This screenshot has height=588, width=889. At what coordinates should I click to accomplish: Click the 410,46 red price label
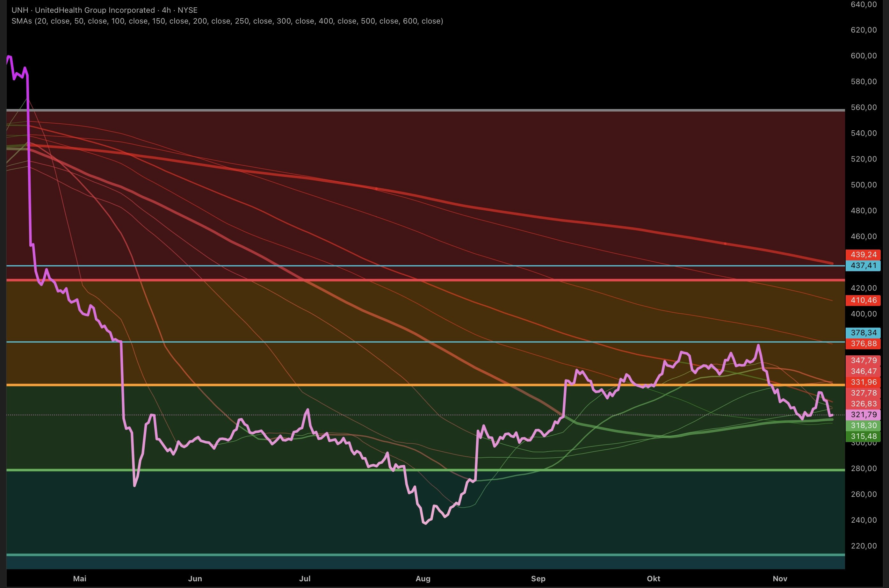tap(864, 301)
